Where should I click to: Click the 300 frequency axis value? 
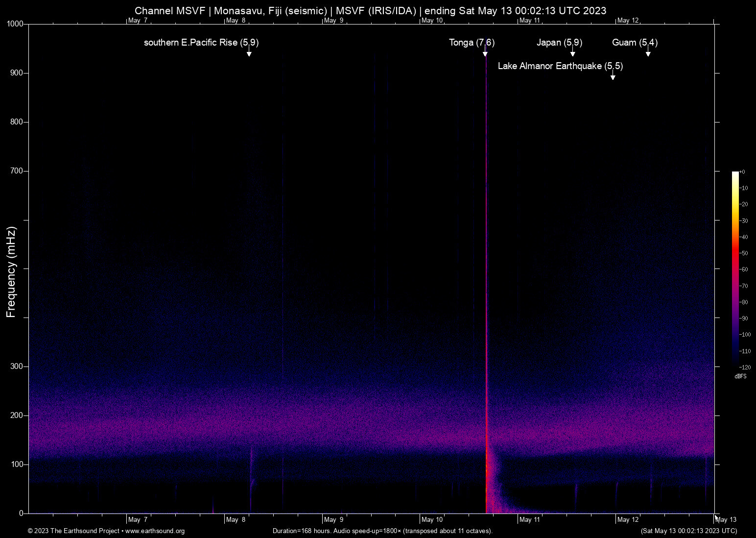tap(17, 367)
